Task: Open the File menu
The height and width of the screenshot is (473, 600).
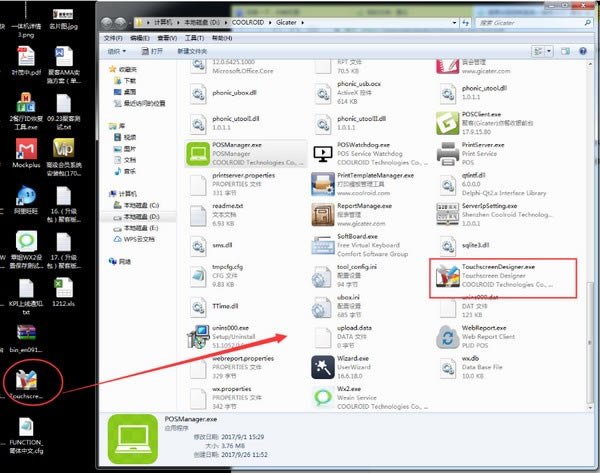Action: pos(113,38)
